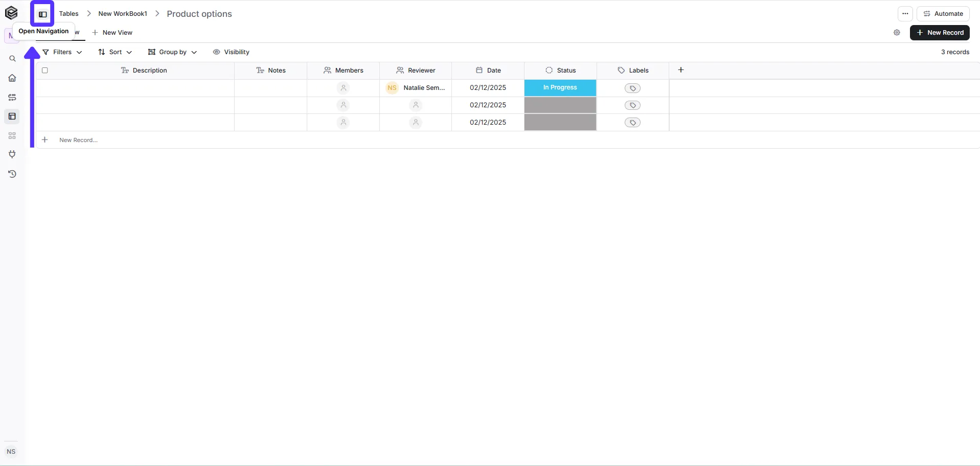
Task: Add a New View tab
Action: tap(112, 32)
